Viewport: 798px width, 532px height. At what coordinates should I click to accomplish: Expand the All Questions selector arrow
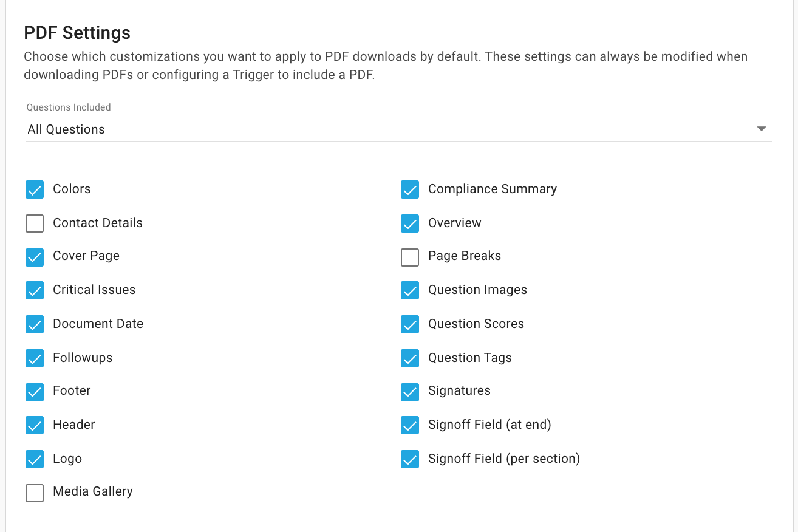click(761, 129)
